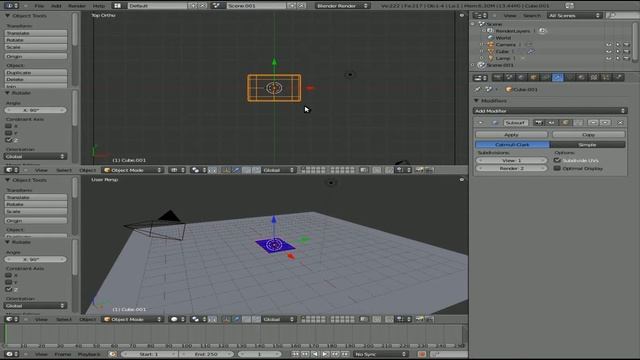Open Global transform orientation in bottom viewport header
Viewport: 640px width, 360px height.
click(278, 319)
